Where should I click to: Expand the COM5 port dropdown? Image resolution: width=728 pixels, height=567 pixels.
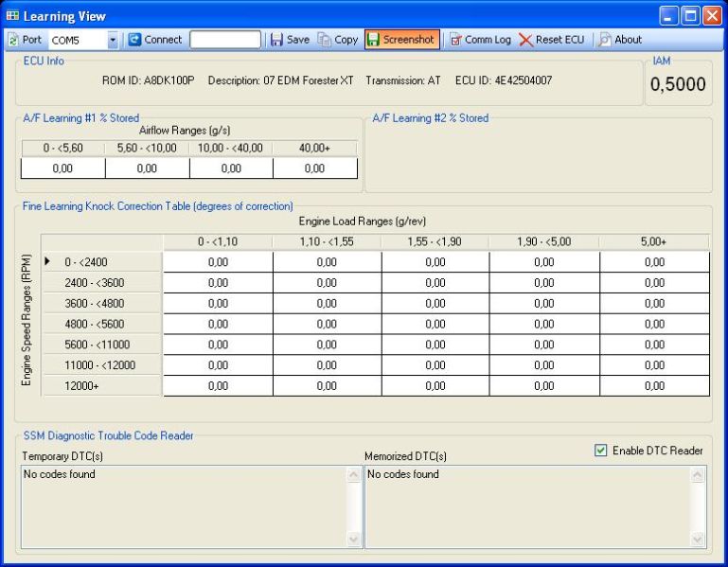(113, 40)
